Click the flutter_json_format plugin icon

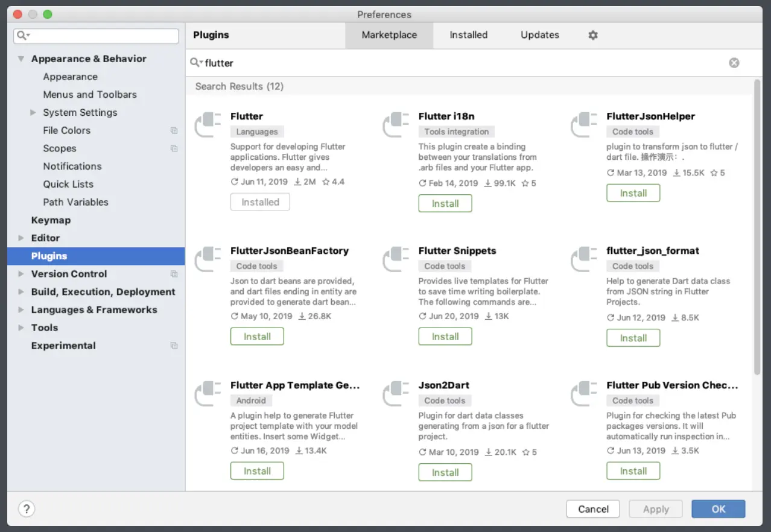coord(585,259)
